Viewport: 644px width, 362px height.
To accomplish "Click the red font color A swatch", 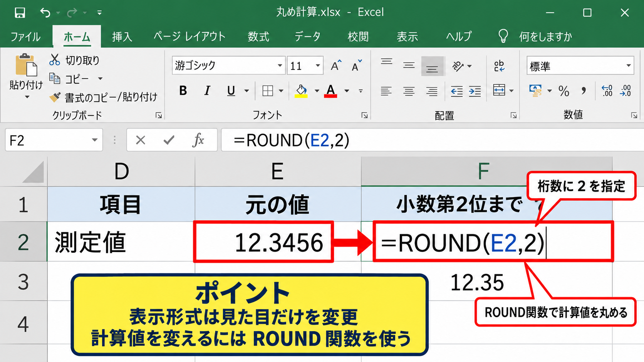I will (x=330, y=91).
